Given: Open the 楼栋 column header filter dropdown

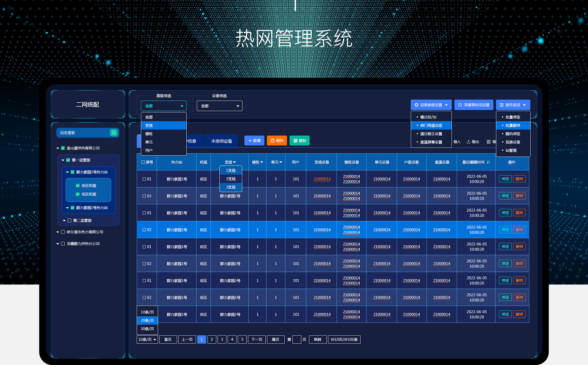Looking at the screenshot, I should click(257, 162).
